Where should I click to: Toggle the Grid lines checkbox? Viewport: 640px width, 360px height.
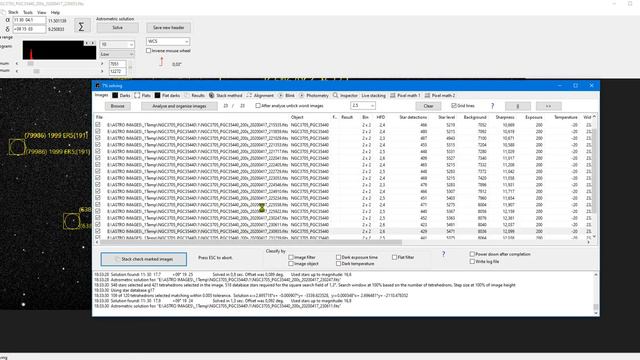pyautogui.click(x=463, y=106)
